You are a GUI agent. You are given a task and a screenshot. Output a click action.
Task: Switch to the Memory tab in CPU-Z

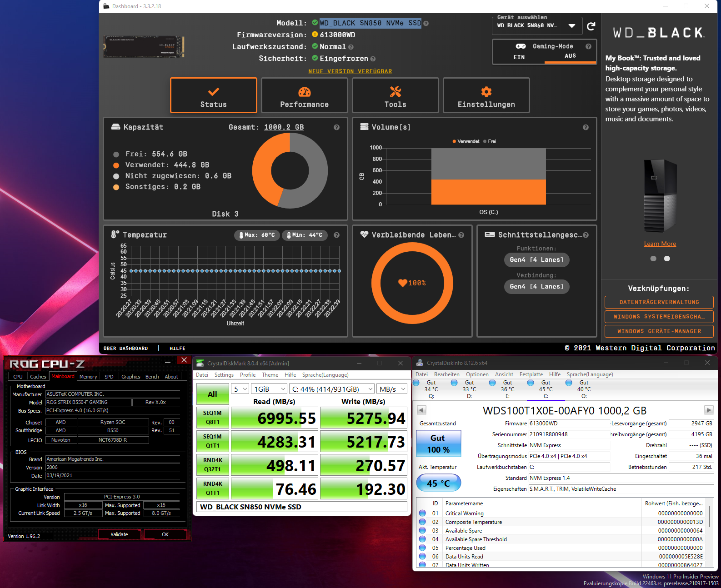coord(88,377)
